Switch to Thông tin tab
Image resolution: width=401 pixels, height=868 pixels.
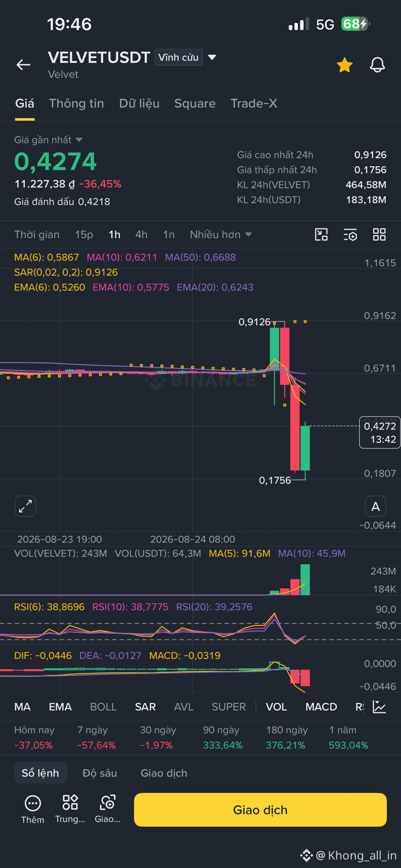[x=77, y=104]
